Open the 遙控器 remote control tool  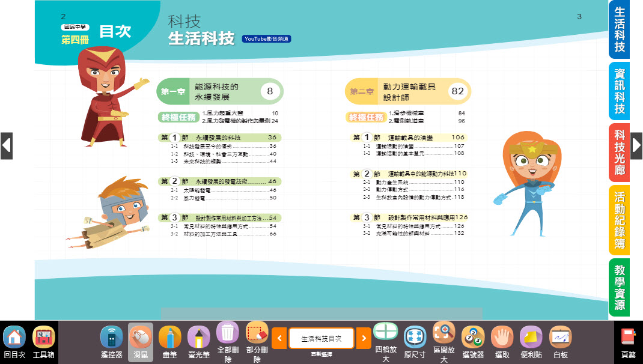click(x=112, y=342)
